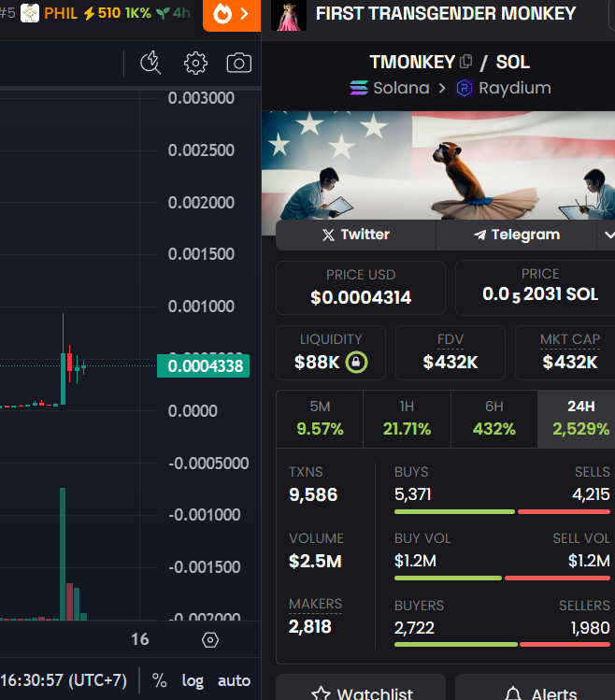Toggle log scale on chart
The height and width of the screenshot is (700, 615).
point(193,680)
